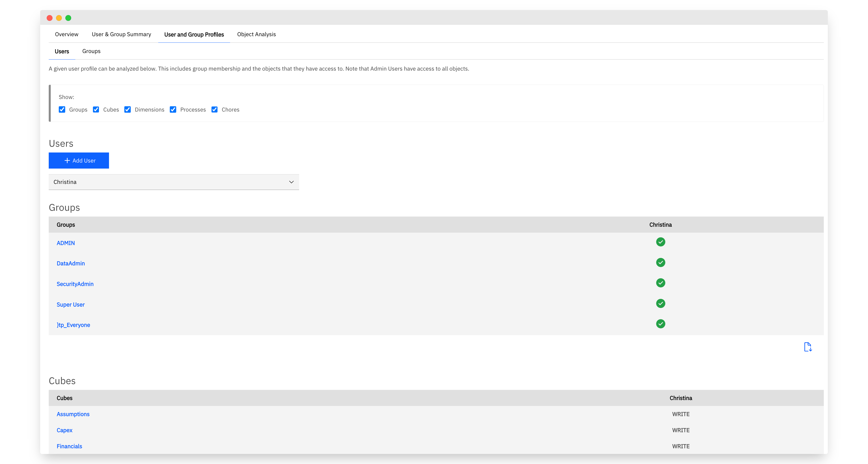Click WRITE permission for Assumptions cube
The image size is (868, 464).
click(x=681, y=414)
